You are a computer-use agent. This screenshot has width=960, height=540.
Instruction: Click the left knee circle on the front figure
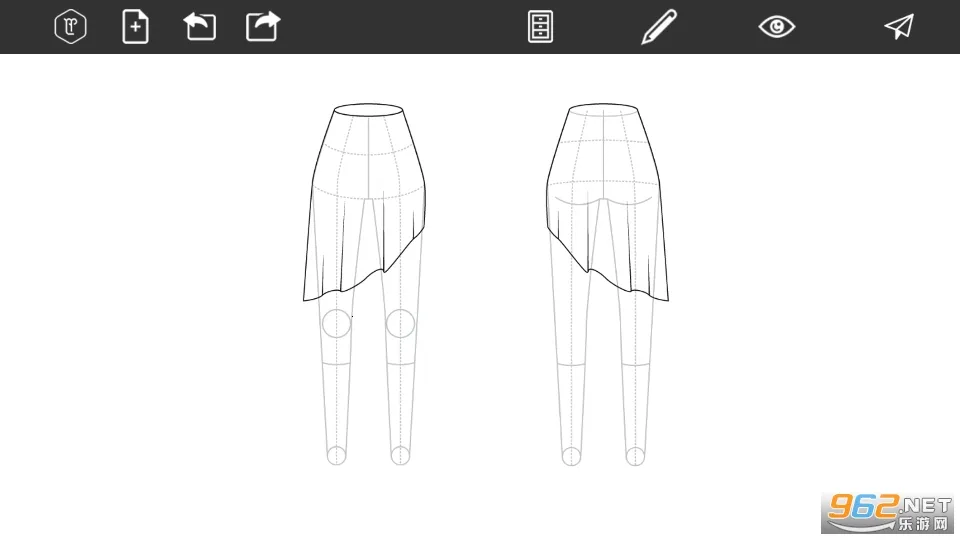(x=337, y=323)
